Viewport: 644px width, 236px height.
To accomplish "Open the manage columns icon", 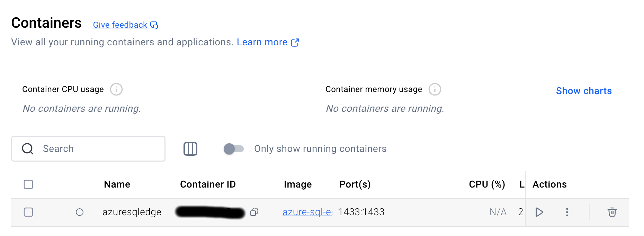I will [x=190, y=149].
